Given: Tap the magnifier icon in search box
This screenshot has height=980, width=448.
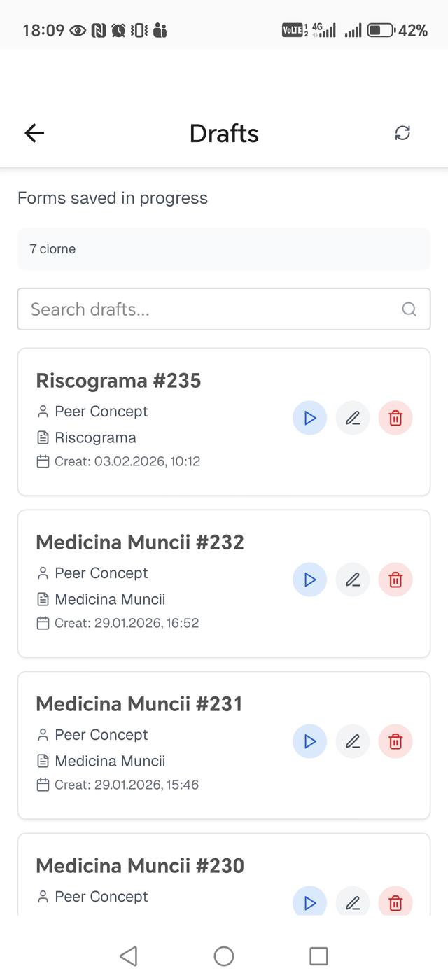Looking at the screenshot, I should pos(409,309).
